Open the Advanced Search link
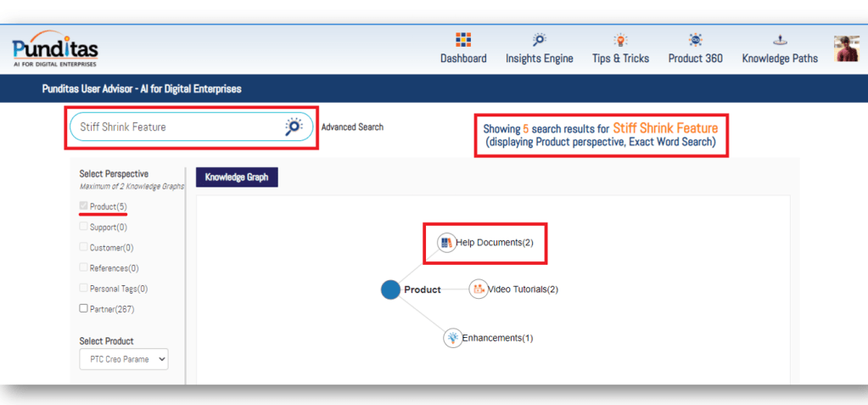The image size is (868, 405). (352, 127)
